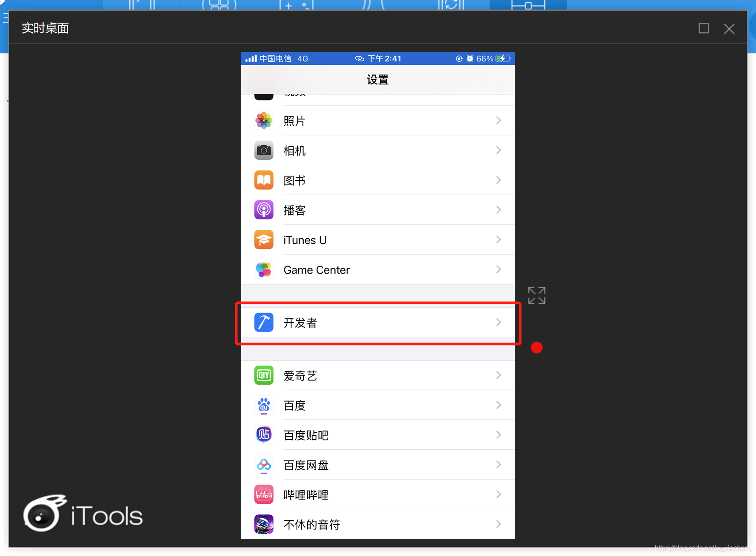Open the Photos (照片) app icon
Viewport: 756px width, 556px height.
pos(264,121)
